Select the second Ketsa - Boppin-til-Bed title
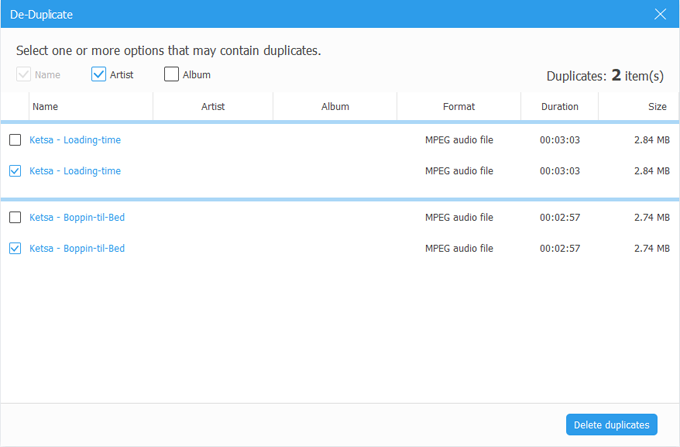This screenshot has height=447, width=680. click(77, 248)
